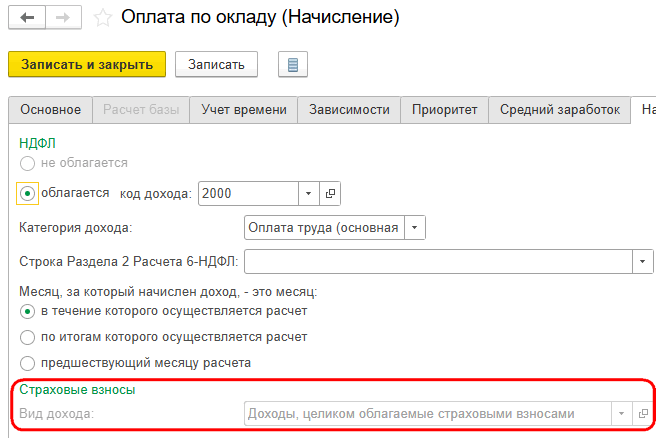Image resolution: width=656 pixels, height=438 pixels.
Task: Click the НДФЛ section heading
Action: (x=37, y=143)
